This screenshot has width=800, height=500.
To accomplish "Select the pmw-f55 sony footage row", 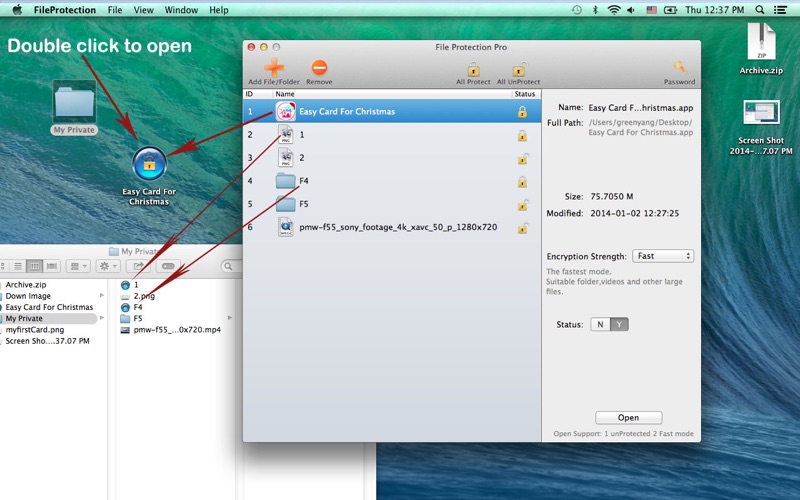I will (392, 228).
